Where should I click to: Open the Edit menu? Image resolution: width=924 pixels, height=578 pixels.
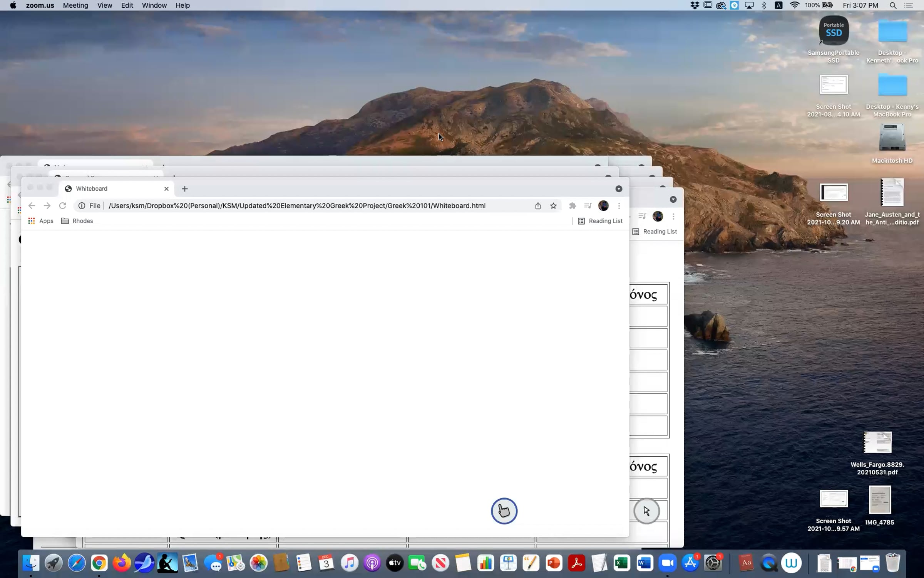point(127,5)
